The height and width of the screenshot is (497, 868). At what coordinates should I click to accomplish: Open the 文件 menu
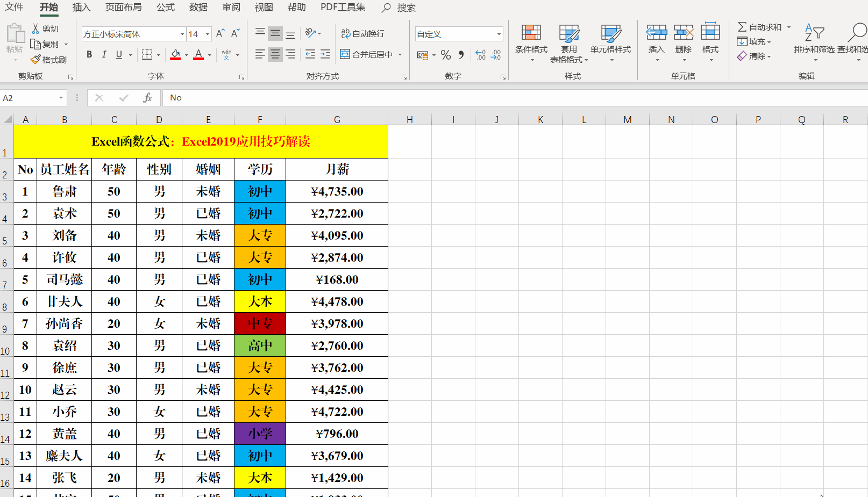click(x=14, y=8)
